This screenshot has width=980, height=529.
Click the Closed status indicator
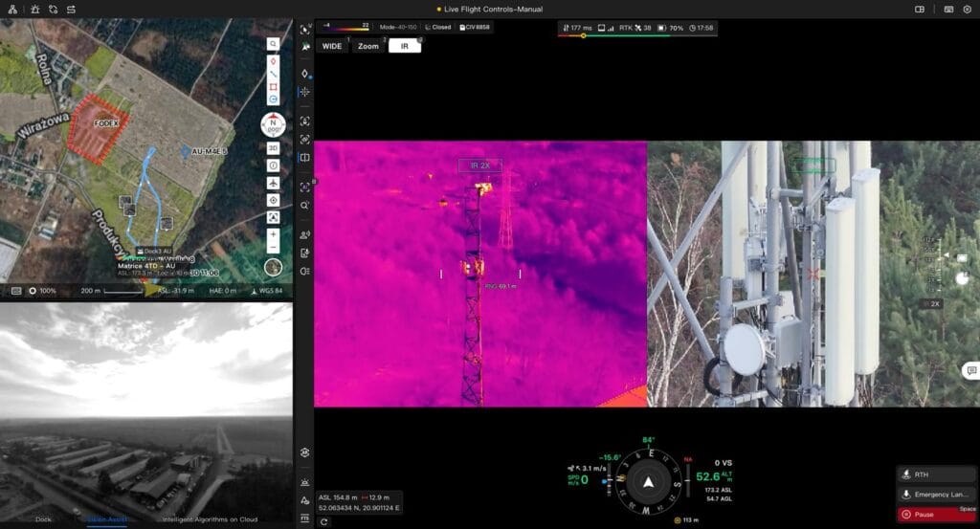(x=438, y=27)
